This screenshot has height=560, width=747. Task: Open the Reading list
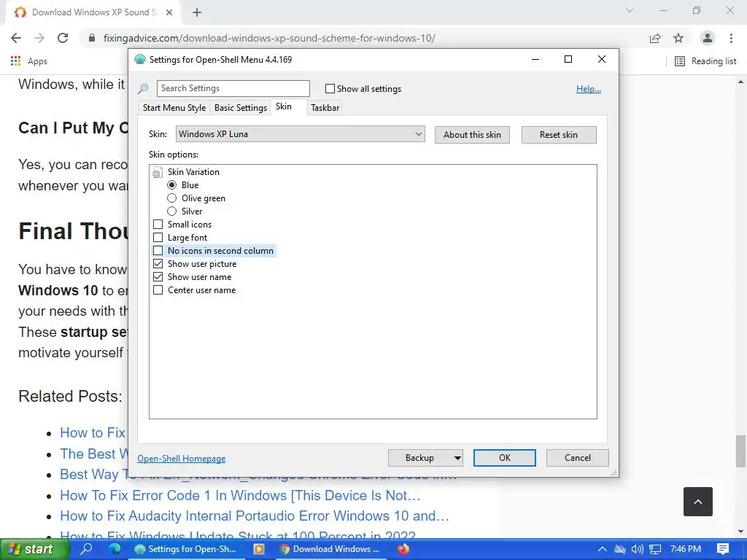[x=705, y=61]
